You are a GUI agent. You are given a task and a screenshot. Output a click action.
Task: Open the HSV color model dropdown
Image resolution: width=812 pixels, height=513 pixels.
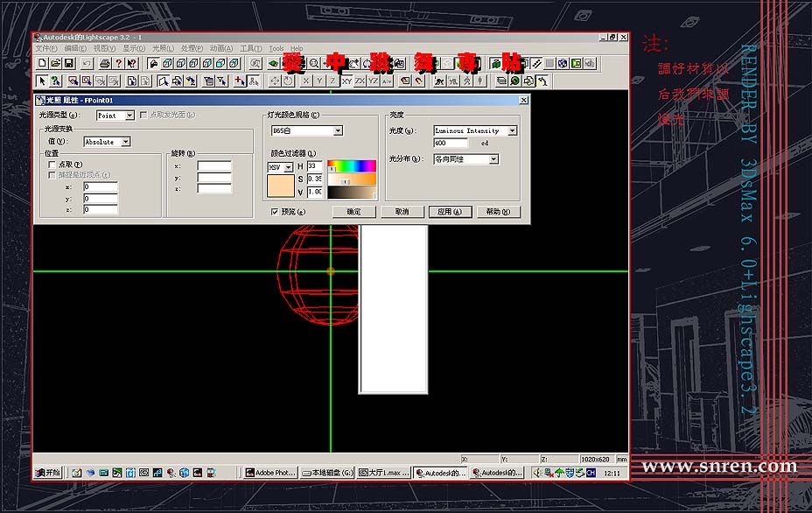289,167
